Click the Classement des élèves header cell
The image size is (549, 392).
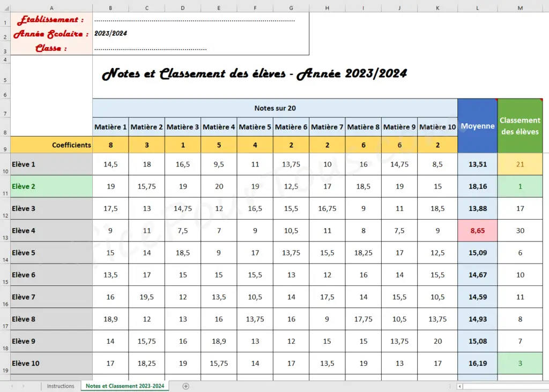[x=520, y=125]
